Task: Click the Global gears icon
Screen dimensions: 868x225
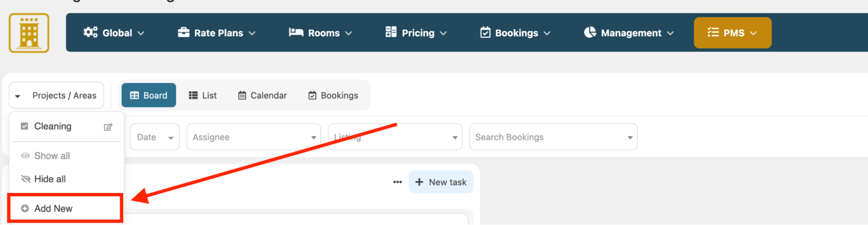Action: (x=90, y=33)
